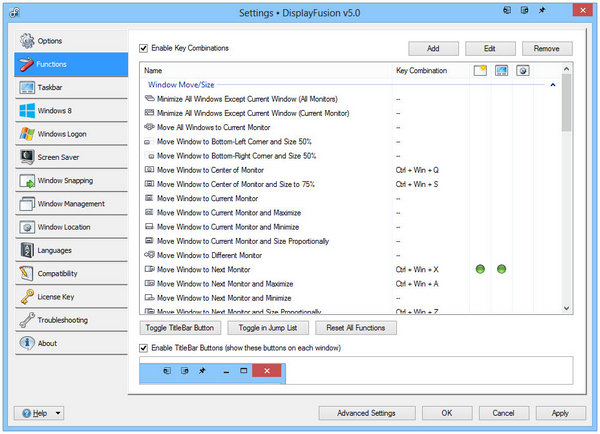
Task: Switch to the Taskbar settings
Action: click(71, 87)
